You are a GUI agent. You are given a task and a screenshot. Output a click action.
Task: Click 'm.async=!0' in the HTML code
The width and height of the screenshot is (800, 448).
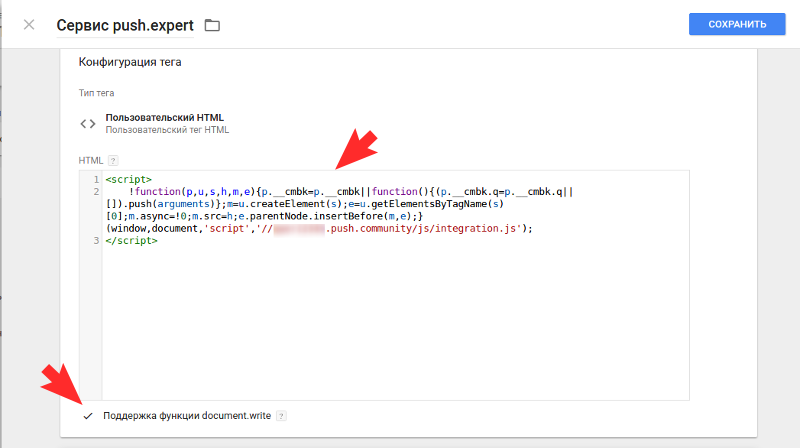point(158,216)
